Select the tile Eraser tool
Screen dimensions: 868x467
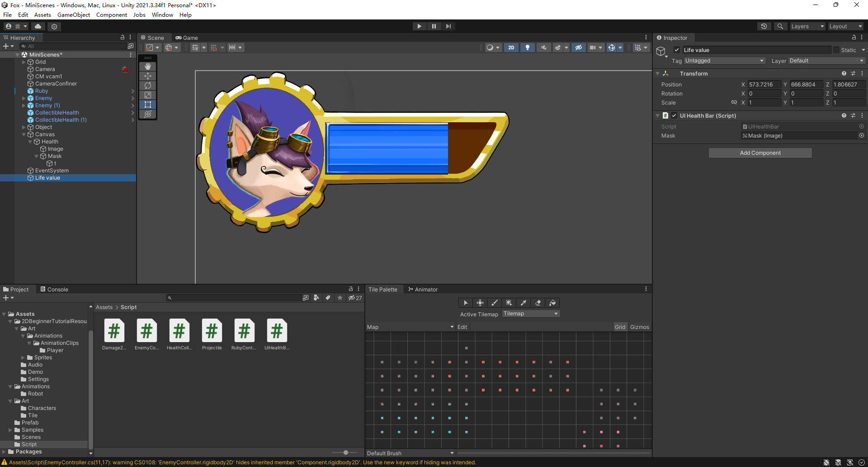[538, 303]
